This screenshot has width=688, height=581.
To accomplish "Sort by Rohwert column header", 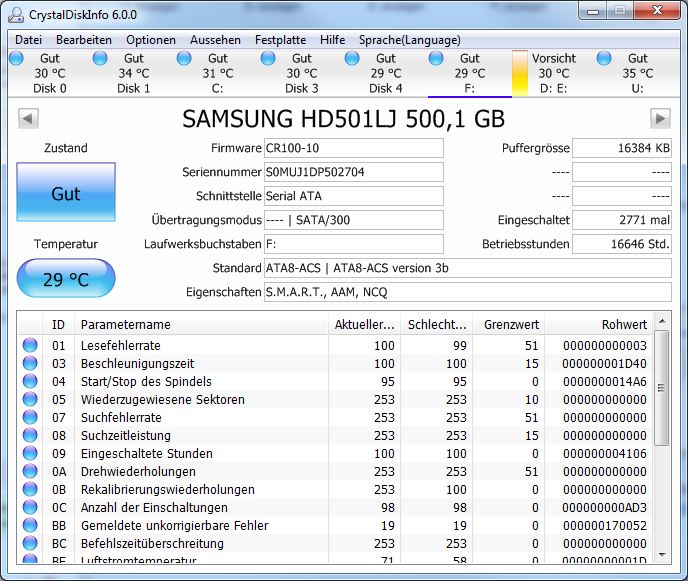I will click(598, 324).
